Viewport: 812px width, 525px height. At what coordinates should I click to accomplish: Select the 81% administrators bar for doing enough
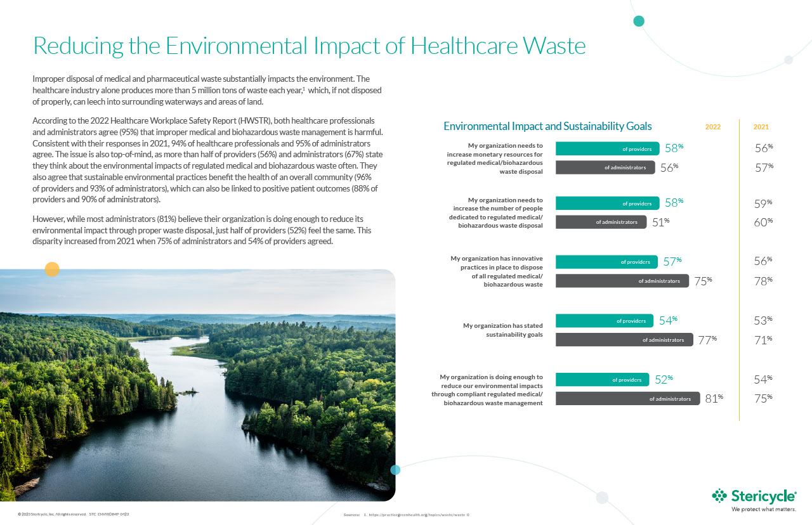click(628, 399)
